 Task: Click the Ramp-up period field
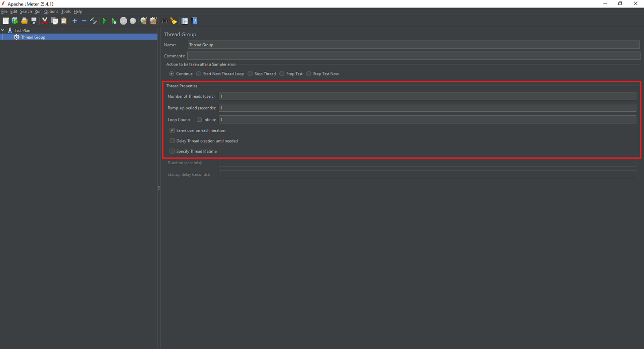pyautogui.click(x=427, y=108)
